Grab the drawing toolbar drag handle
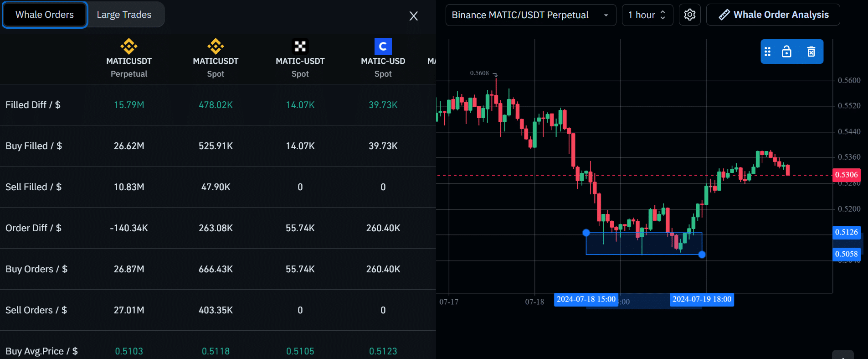This screenshot has width=868, height=359. (768, 52)
